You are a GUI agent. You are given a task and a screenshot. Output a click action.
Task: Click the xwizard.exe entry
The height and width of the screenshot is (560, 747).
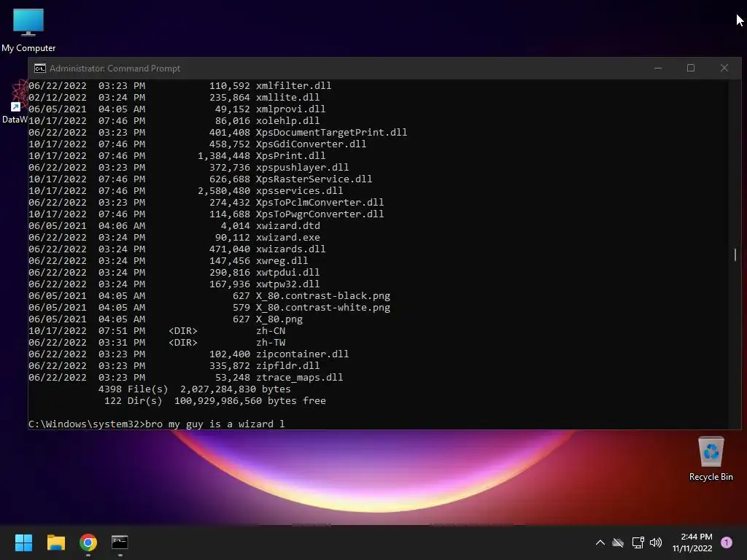pos(287,237)
